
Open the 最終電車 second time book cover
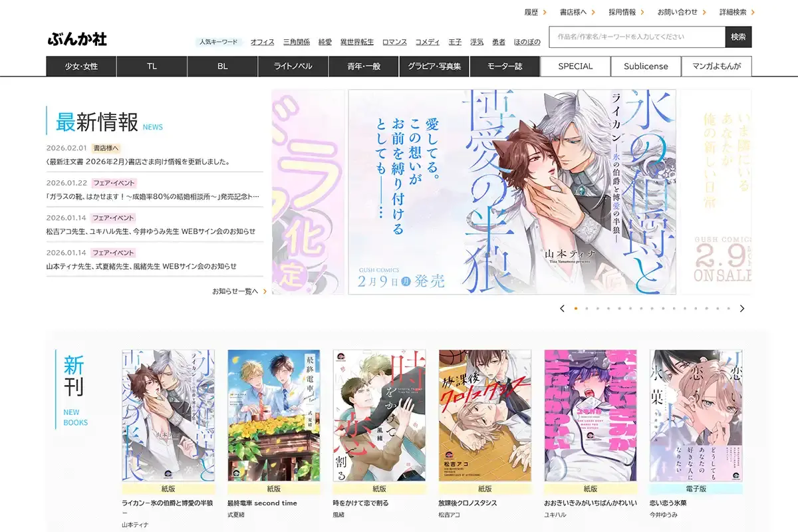[x=274, y=416]
